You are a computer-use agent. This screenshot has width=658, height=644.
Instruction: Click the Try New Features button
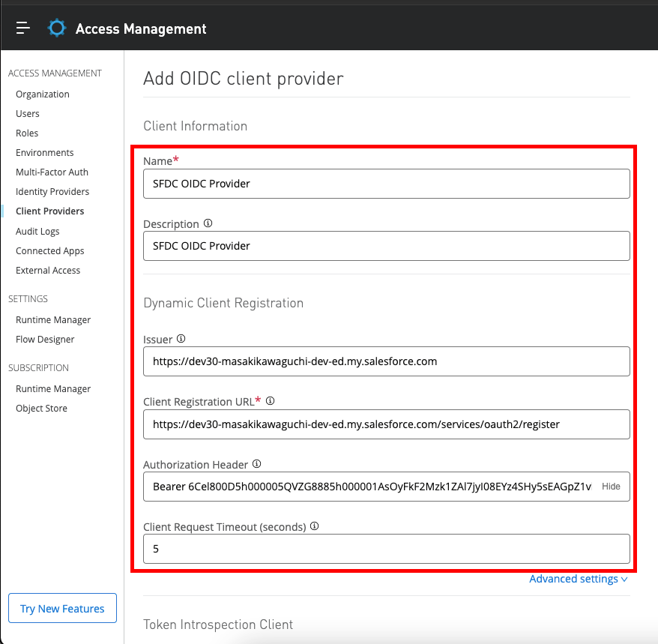(62, 609)
